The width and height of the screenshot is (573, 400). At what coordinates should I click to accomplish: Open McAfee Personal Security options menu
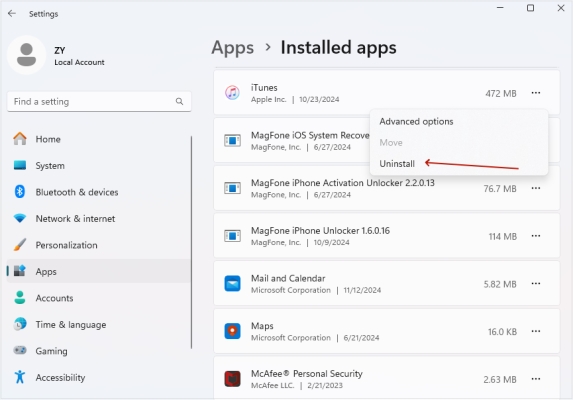tap(536, 379)
